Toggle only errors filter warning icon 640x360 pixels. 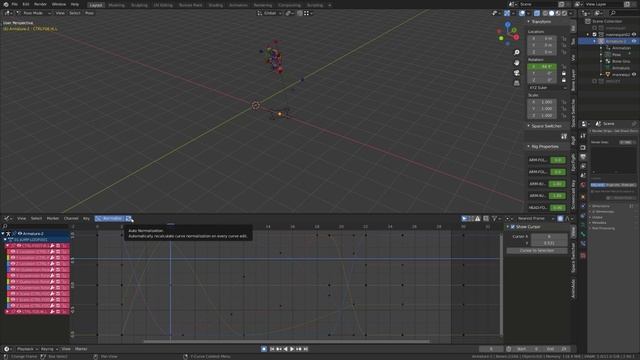[478, 218]
